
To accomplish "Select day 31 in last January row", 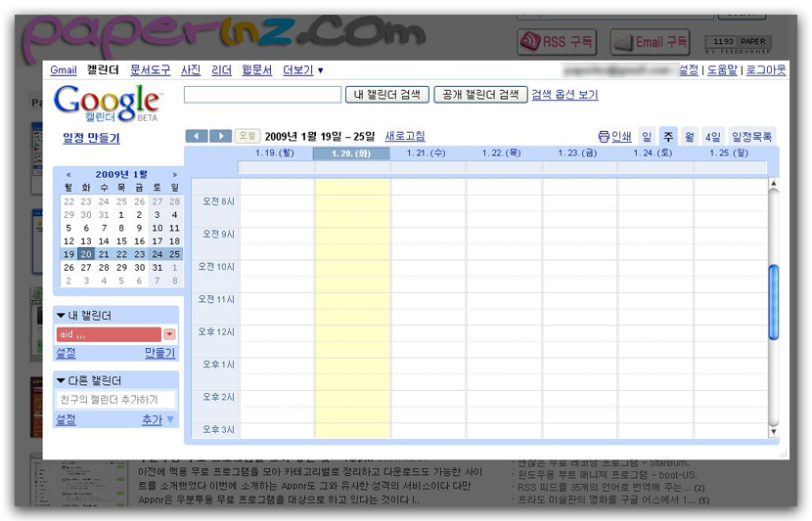I will 157,268.
